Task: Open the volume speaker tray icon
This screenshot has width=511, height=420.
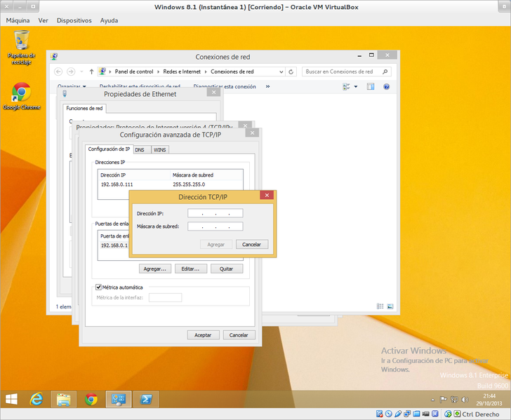Action: (465, 400)
